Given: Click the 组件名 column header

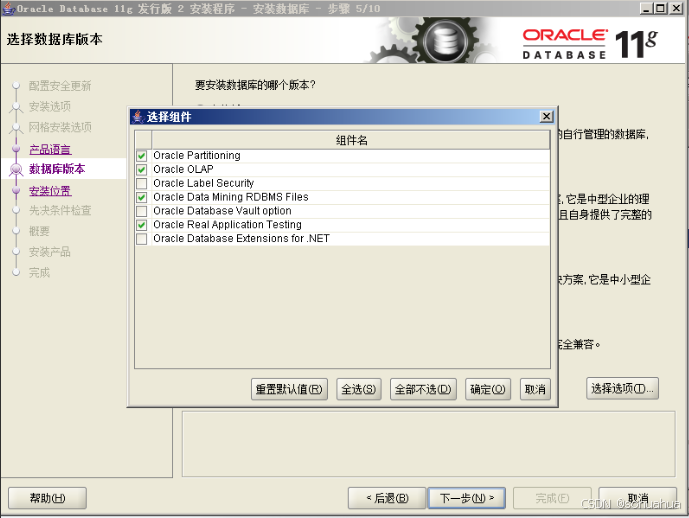Looking at the screenshot, I should tap(351, 141).
